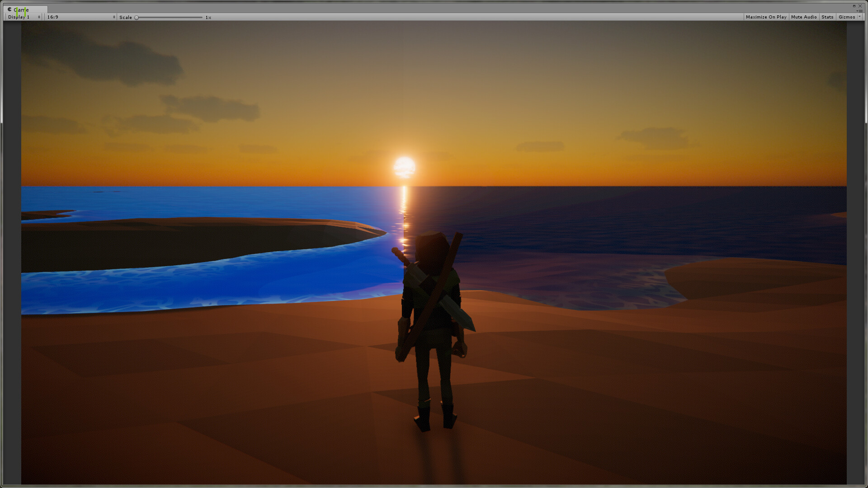Click the 1x zoom value indicator
This screenshot has height=488, width=868.
pyautogui.click(x=208, y=17)
